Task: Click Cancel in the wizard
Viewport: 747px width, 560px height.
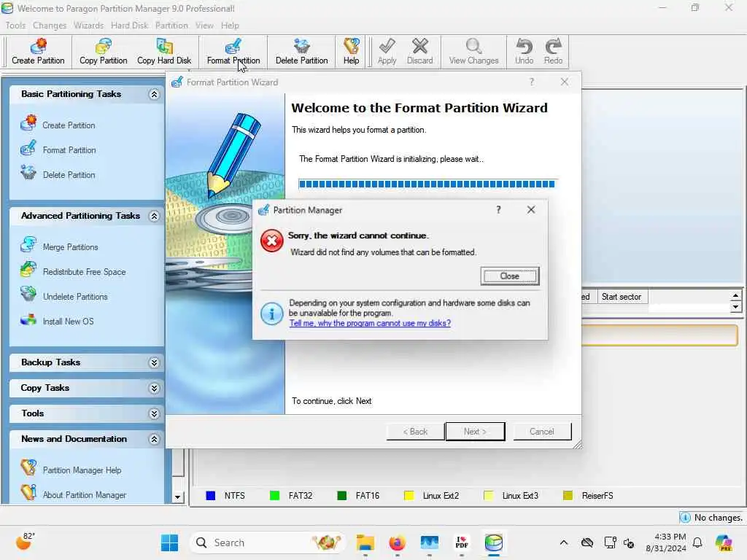Action: [x=542, y=432]
